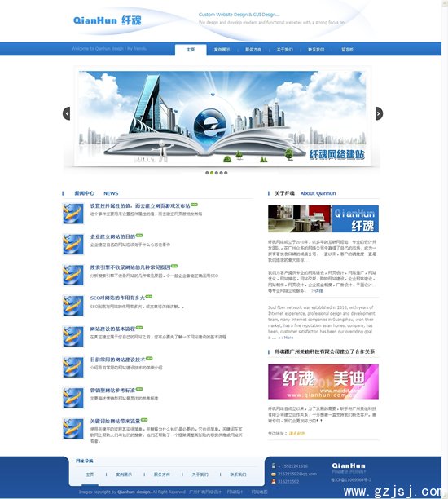
Task: Click the About Qianhun section heading
Action: pos(318,193)
